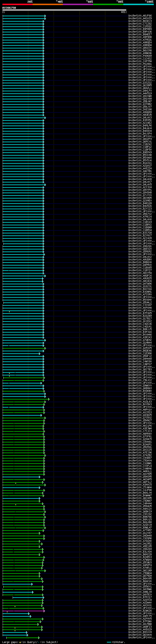156x644 pixels.
Task: Click the UniRef100_B6SRJ3 hit label
Action: coord(140,21)
